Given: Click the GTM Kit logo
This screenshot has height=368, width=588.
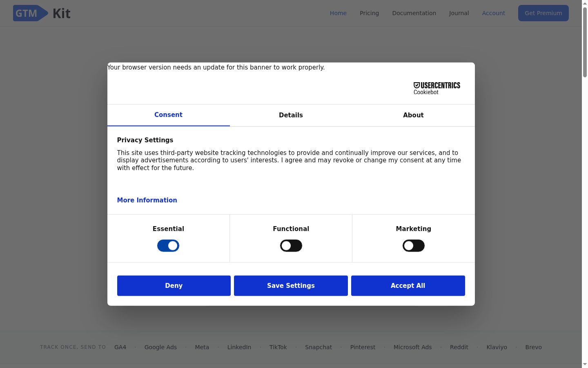Looking at the screenshot, I should (42, 13).
